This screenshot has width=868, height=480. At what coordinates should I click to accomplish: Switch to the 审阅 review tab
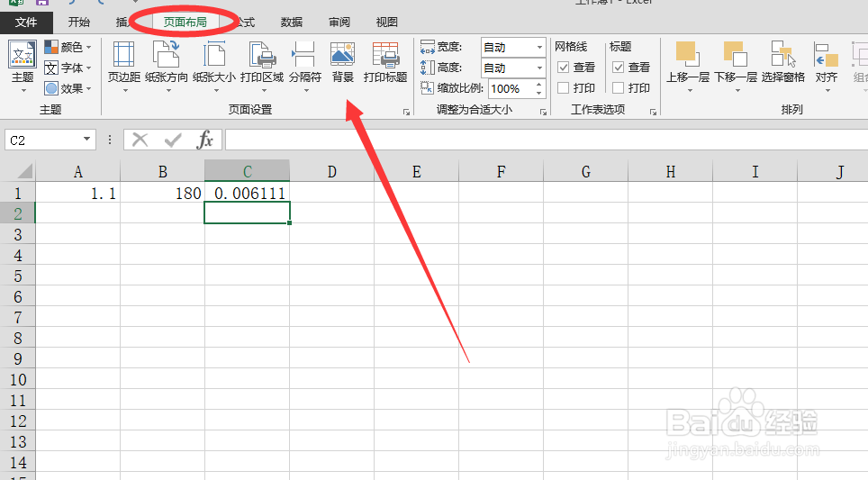339,23
